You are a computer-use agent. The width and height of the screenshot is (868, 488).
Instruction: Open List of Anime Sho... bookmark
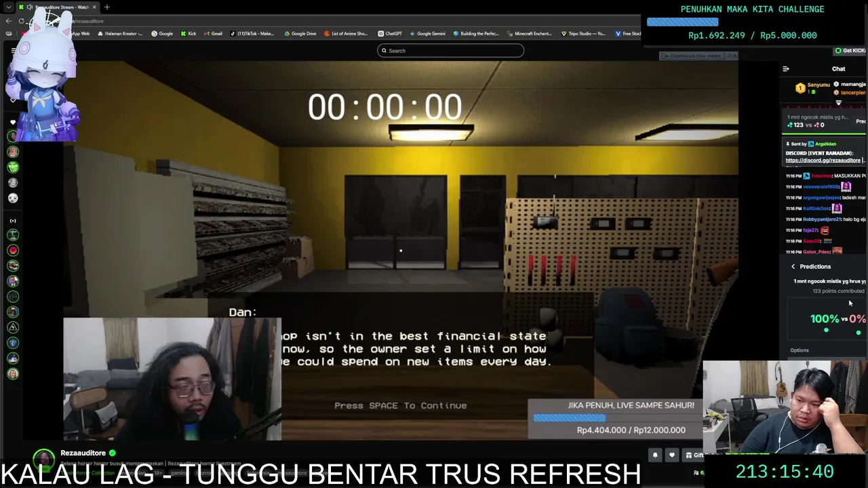click(346, 33)
